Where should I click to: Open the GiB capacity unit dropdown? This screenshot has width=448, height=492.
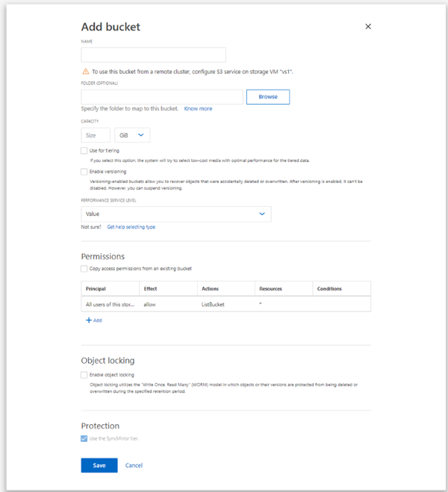[x=132, y=135]
